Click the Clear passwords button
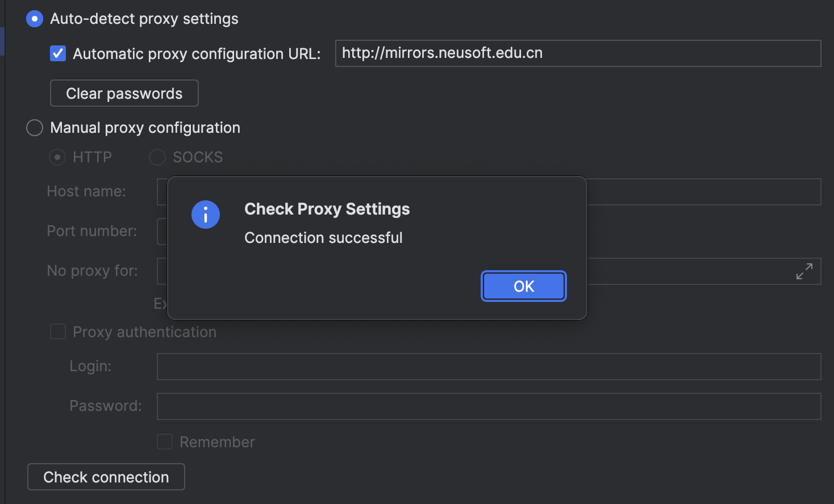 tap(124, 93)
